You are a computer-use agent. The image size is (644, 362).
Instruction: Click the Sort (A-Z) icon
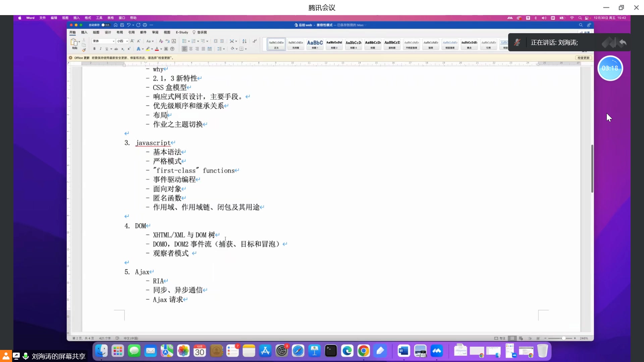pyautogui.click(x=245, y=41)
